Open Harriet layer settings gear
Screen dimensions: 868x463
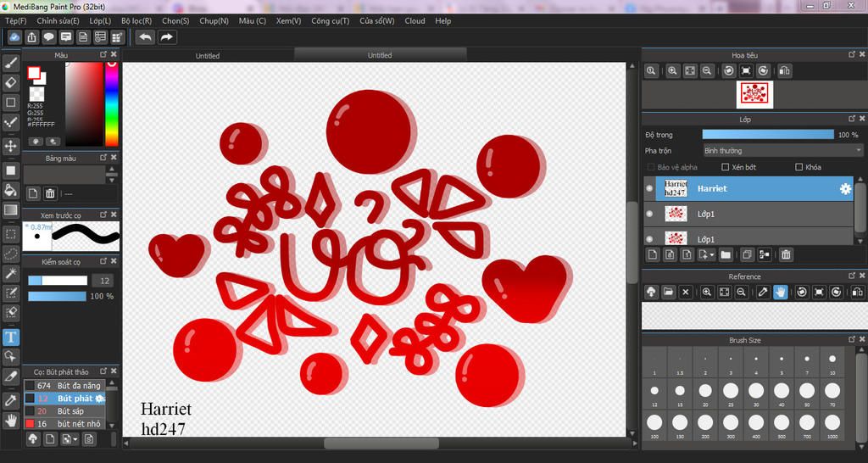845,188
